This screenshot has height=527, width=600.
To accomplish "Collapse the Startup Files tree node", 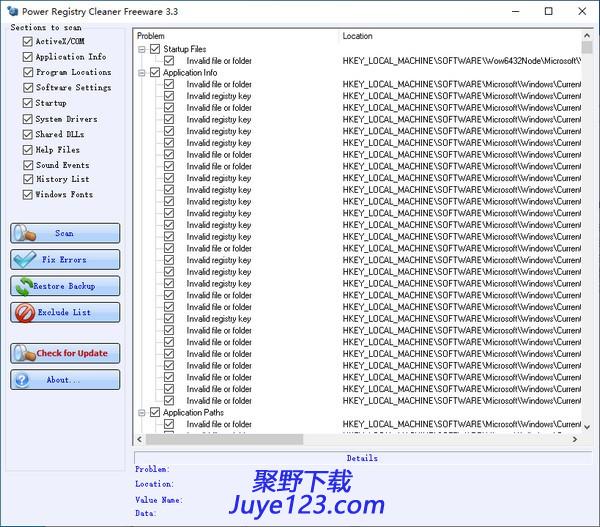I will pyautogui.click(x=142, y=49).
